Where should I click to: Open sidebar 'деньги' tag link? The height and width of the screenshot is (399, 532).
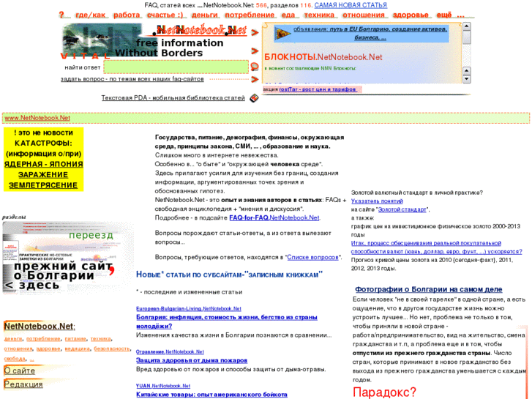tap(13, 338)
